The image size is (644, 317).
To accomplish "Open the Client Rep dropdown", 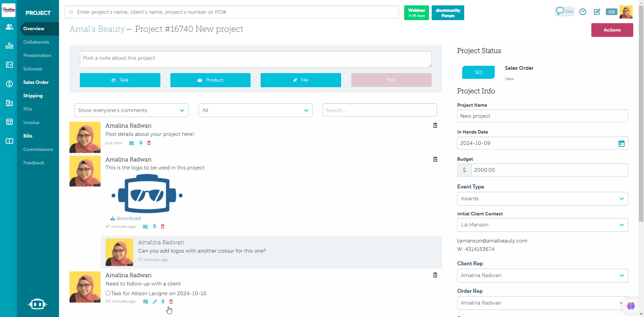I will click(542, 275).
